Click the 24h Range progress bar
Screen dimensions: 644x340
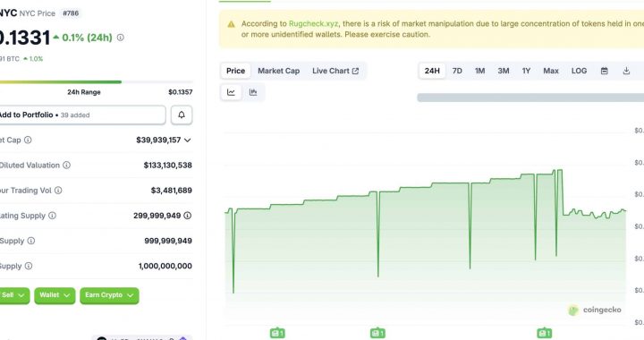(x=96, y=82)
